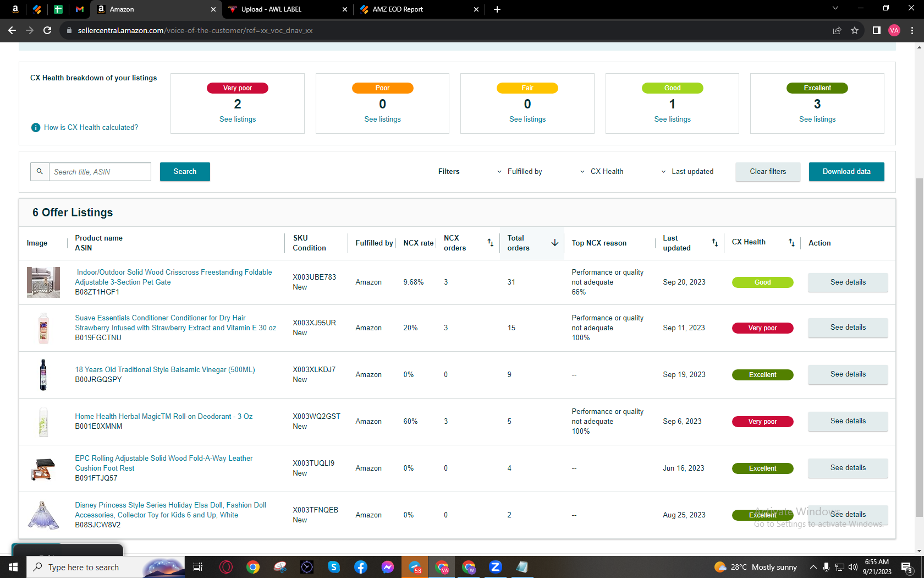Open How is CX Health calculated link

[x=91, y=128]
